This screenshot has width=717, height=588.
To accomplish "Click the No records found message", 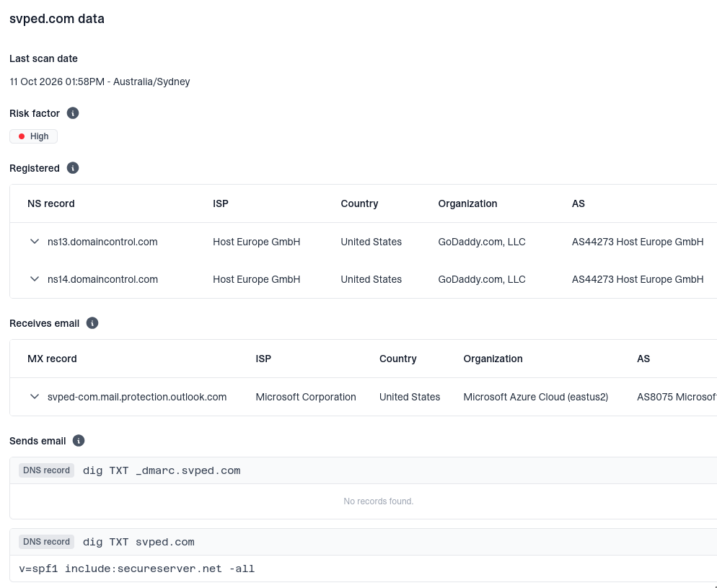I will pyautogui.click(x=379, y=501).
